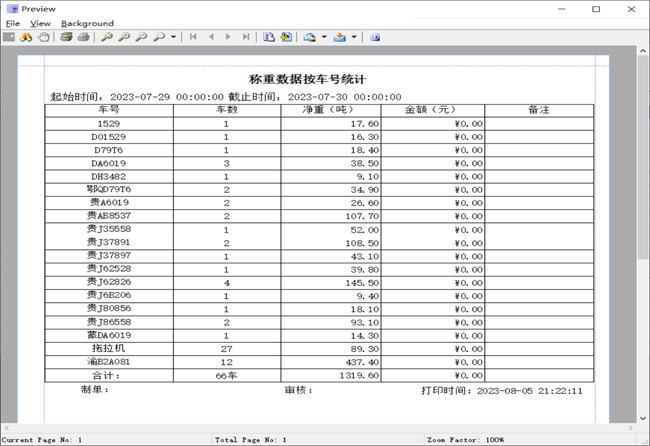650x446 pixels.
Task: Click the blue exit preview icon
Action: point(375,37)
